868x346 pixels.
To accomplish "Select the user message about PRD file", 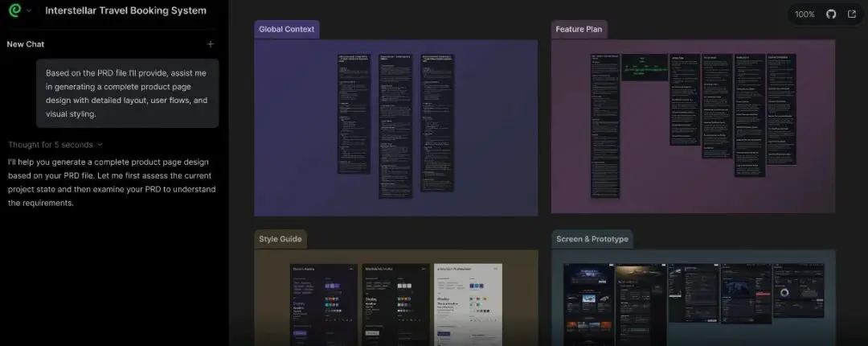I will click(128, 93).
